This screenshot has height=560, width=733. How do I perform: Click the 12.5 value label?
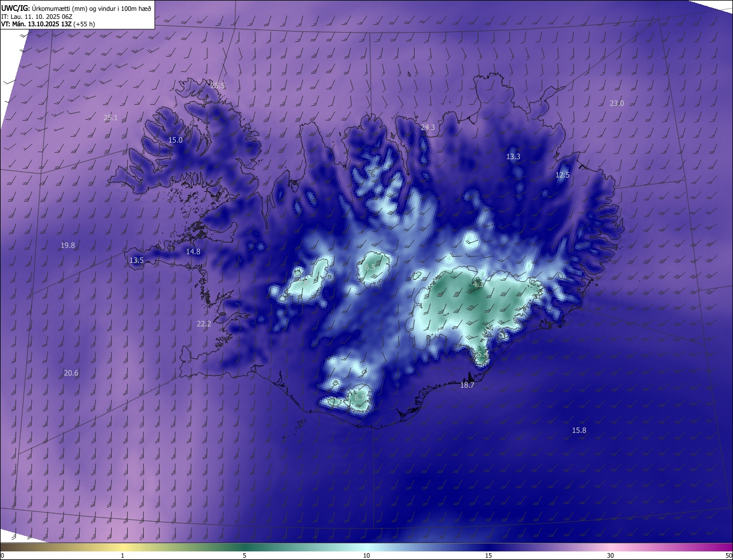[x=562, y=175]
